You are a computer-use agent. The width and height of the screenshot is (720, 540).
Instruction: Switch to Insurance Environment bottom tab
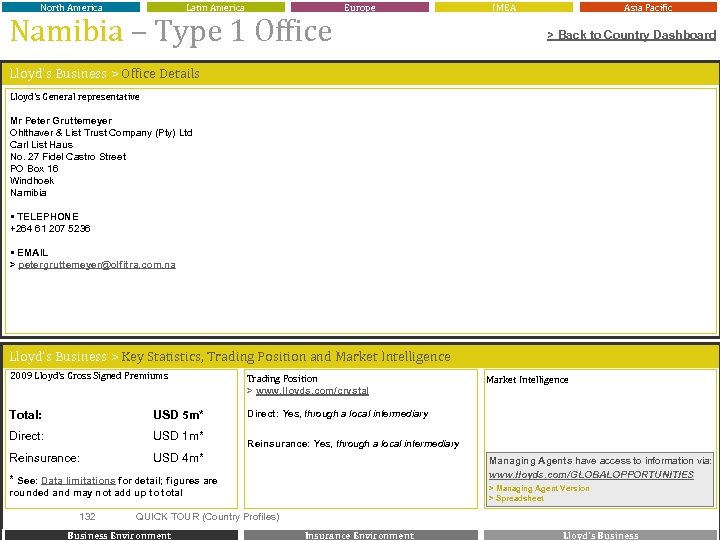pyautogui.click(x=360, y=535)
